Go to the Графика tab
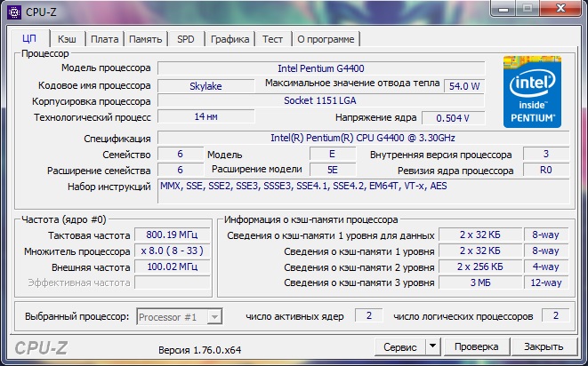Viewport: 588px width, 366px height. pyautogui.click(x=230, y=39)
